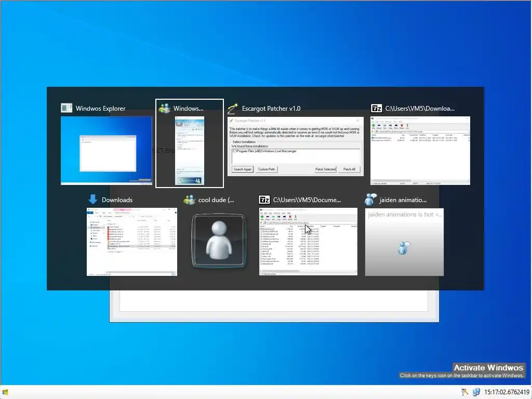Select the 'Windows...' title in switcher

tap(188, 109)
